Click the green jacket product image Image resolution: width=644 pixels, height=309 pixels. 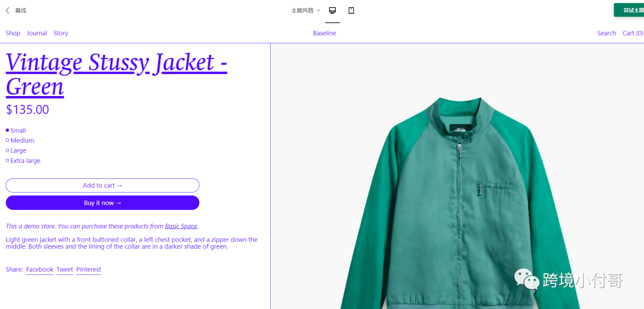(457, 203)
